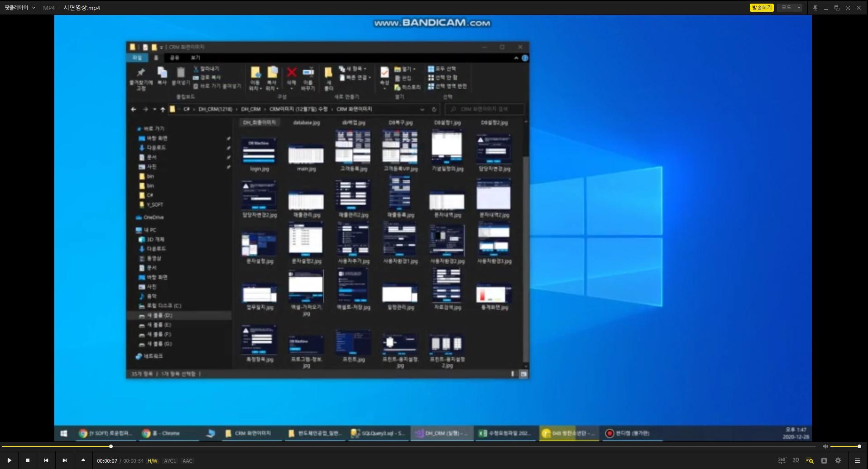Screen dimensions: 868x469
Task: Open the playlist panel icon
Action: point(824,460)
